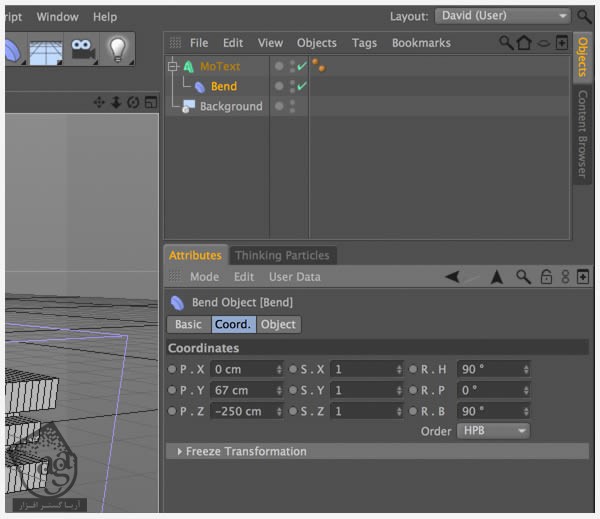
Task: Open the Tags menu in Object Manager
Action: pyautogui.click(x=364, y=43)
